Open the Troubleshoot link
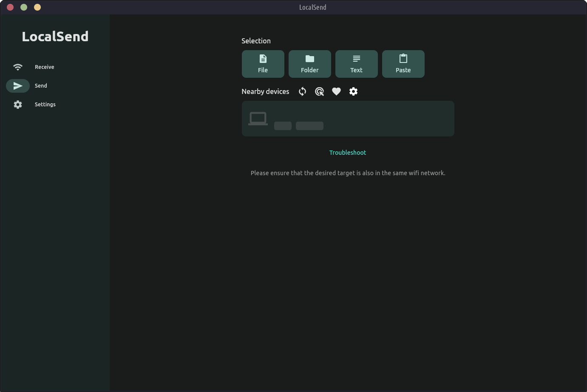This screenshot has height=392, width=587. click(x=347, y=153)
